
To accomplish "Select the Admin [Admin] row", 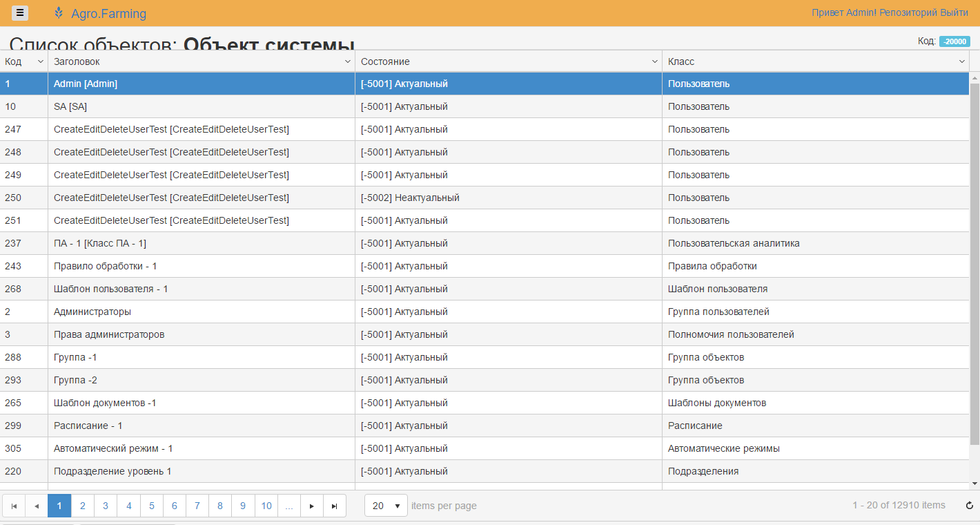I will coord(484,84).
